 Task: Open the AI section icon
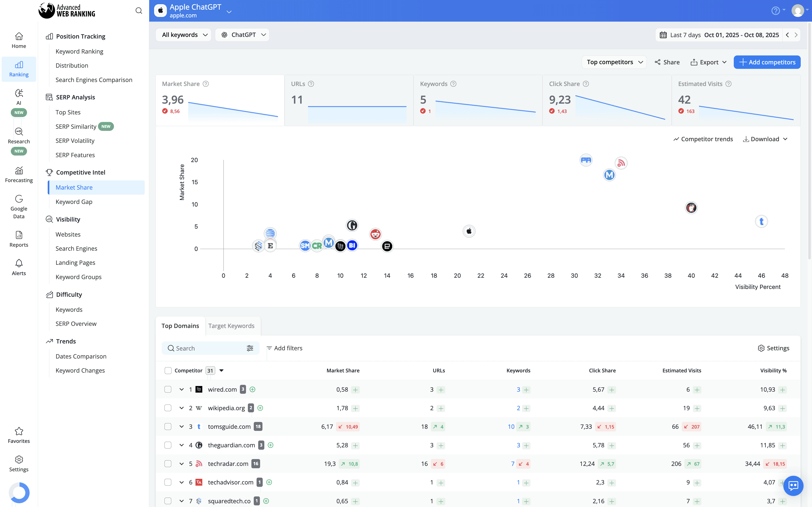pos(19,93)
